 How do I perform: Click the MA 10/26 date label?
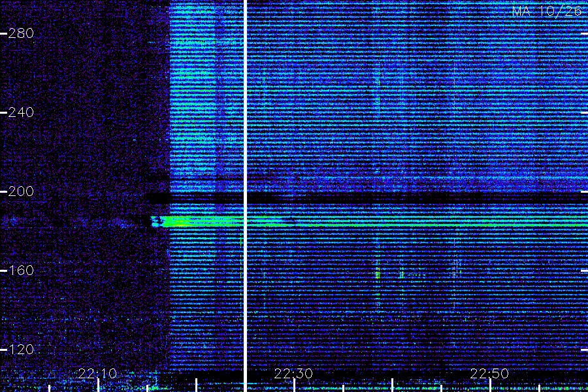click(x=547, y=11)
